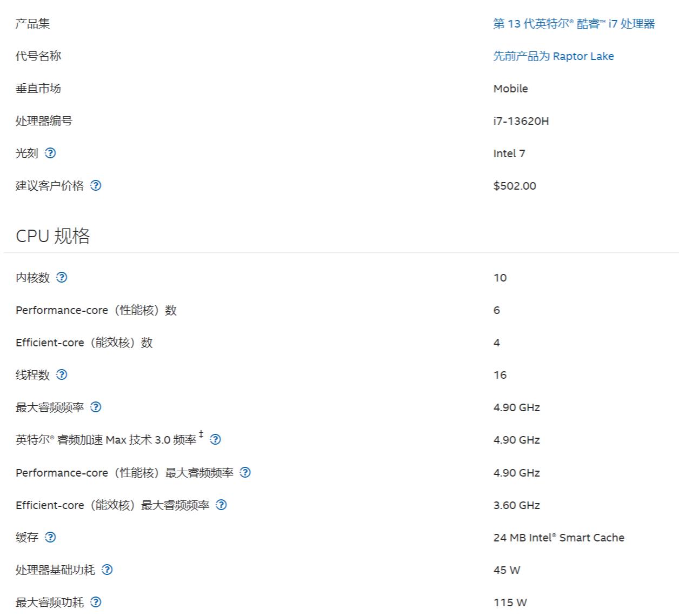Click the Intel 7 lithography value
679x616 pixels.
click(x=509, y=153)
